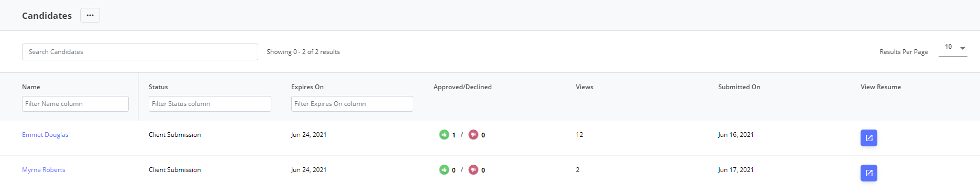Viewport: 980px width, 193px height.
Task: Sort by the Views column header
Action: coord(585,87)
